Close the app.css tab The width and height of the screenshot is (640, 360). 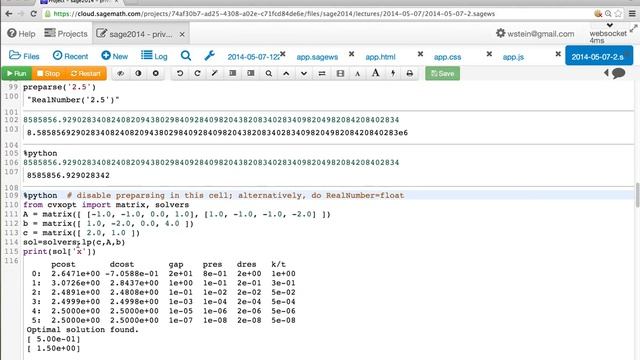pyautogui.click(x=489, y=54)
